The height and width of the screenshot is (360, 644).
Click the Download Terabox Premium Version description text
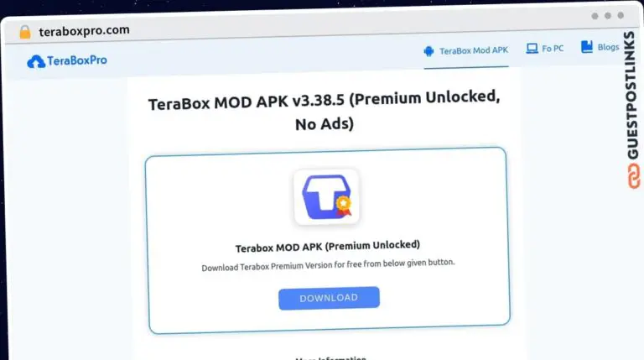click(328, 264)
